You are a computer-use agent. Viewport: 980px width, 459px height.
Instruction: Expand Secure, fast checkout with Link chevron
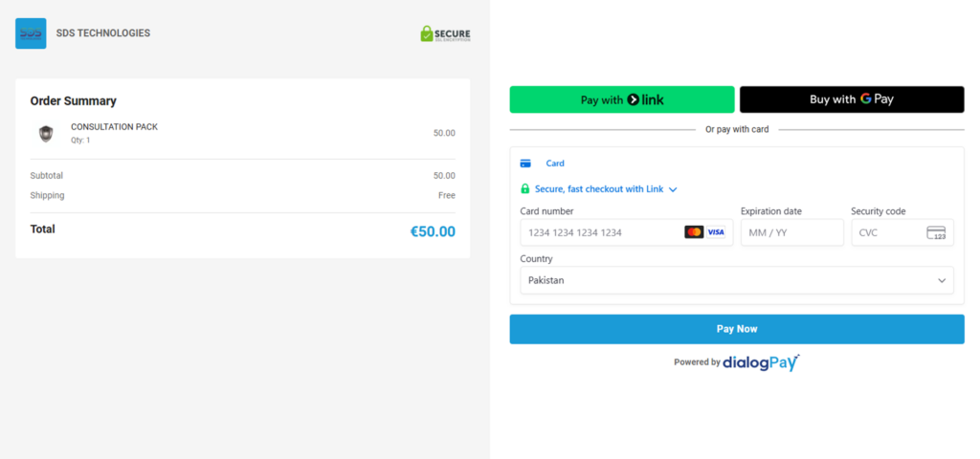(x=673, y=189)
